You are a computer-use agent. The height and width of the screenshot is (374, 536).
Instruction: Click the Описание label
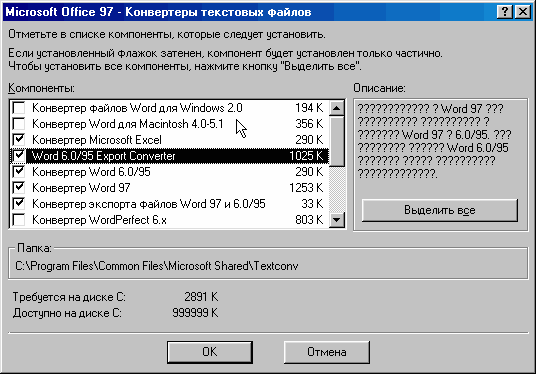coord(379,88)
